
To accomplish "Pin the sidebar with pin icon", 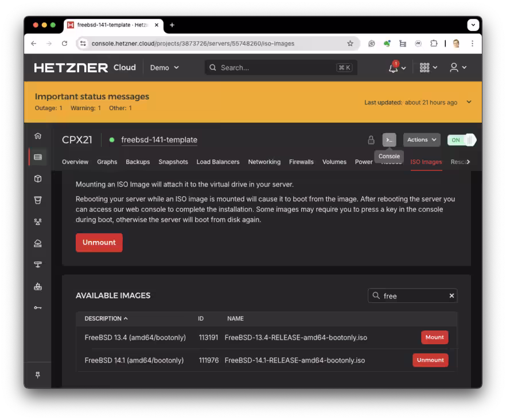I will pos(38,375).
